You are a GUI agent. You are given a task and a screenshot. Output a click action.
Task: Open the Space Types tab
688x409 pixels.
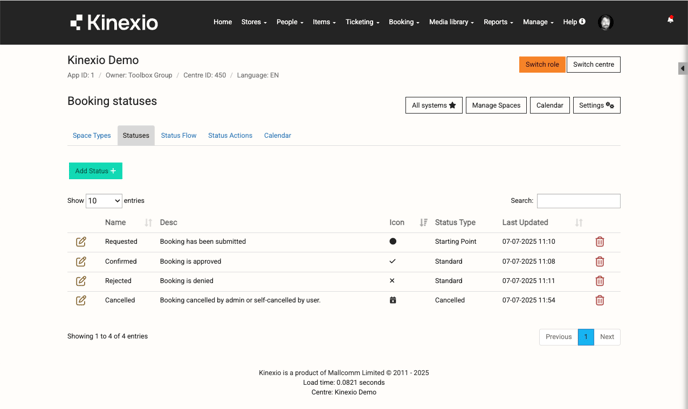(92, 135)
